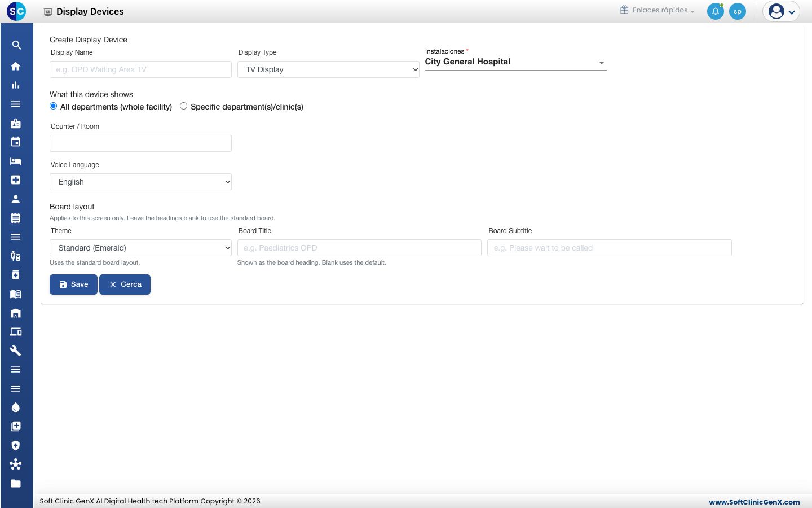Screen dimensions: 812x508
Task: Open the Voice Language dropdown
Action: (x=140, y=182)
